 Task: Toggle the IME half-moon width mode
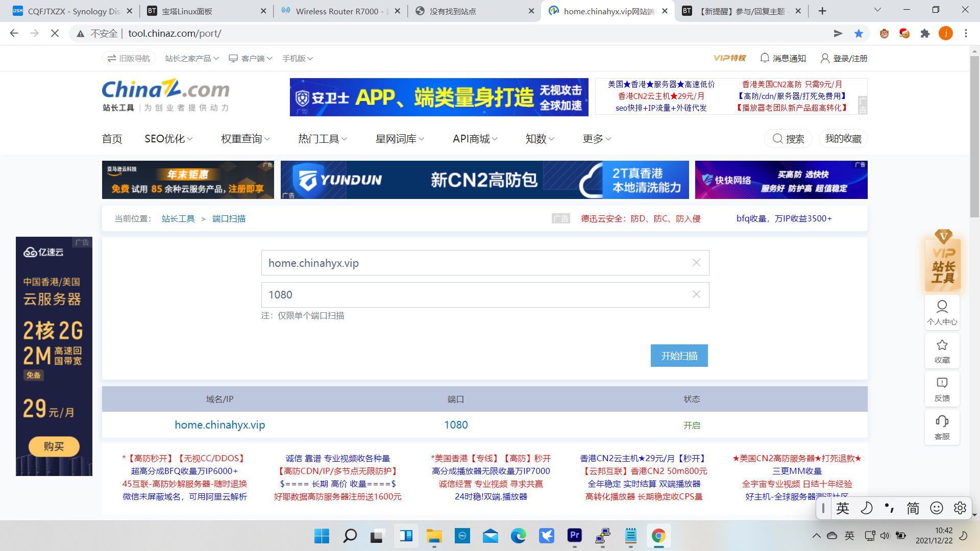866,508
